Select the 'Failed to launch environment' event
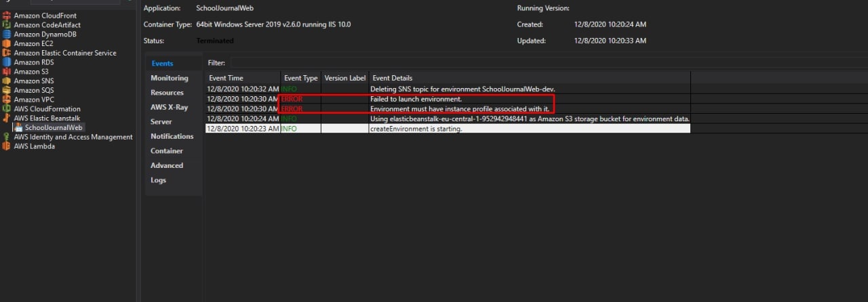Viewport: 868px width, 302px height. tap(448, 99)
